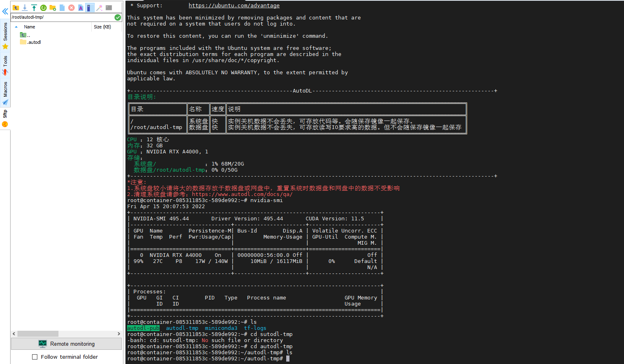Image resolution: width=624 pixels, height=364 pixels.
Task: Refresh the current SFTP folder listing
Action: [43, 7]
